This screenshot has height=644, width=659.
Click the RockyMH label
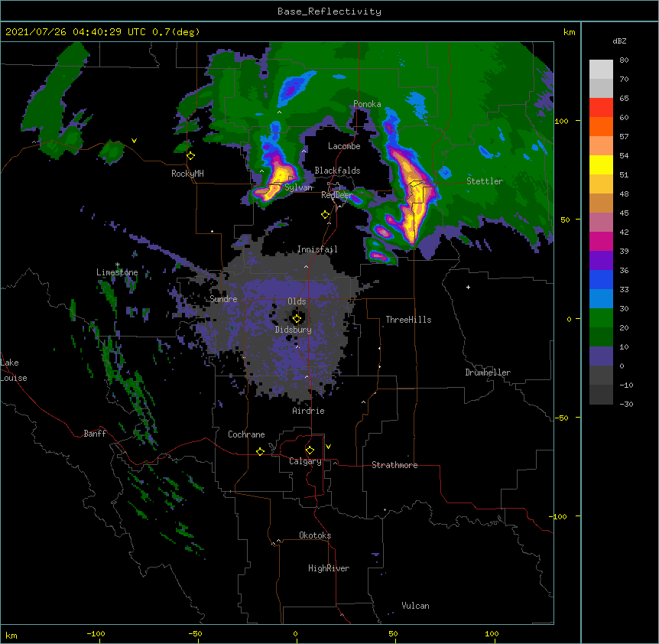[187, 174]
